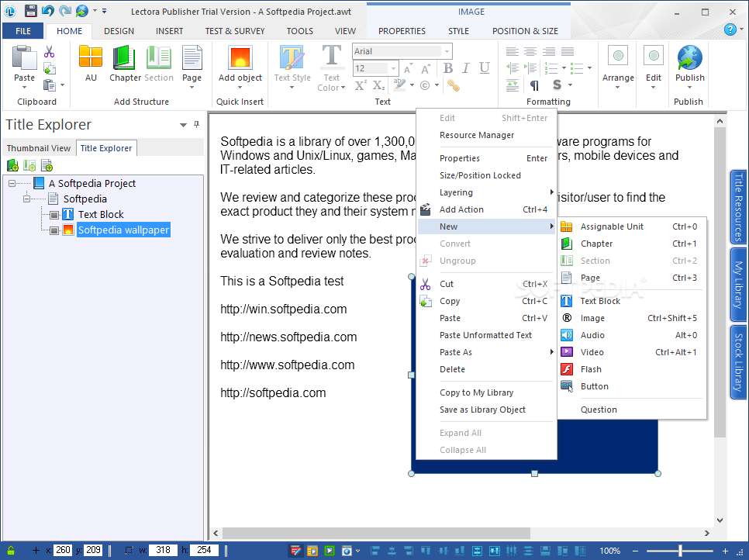Screen dimensions: 749x560
Task: Toggle Bold formatting
Action: tap(448, 68)
